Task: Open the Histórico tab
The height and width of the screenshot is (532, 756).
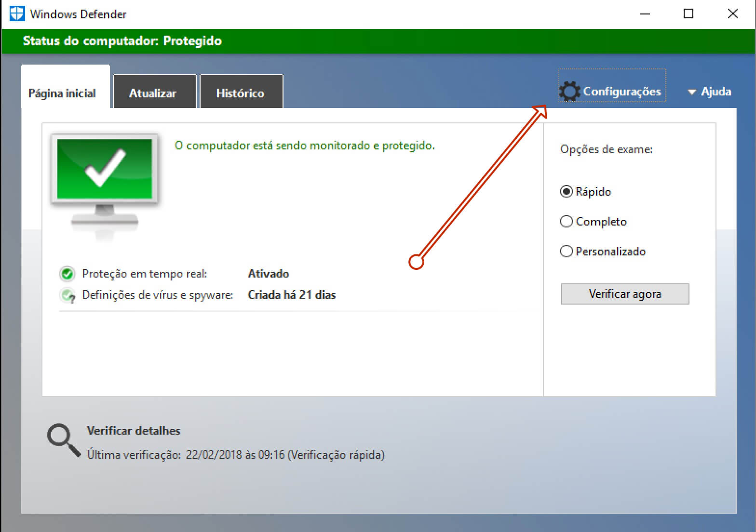Action: (x=242, y=92)
